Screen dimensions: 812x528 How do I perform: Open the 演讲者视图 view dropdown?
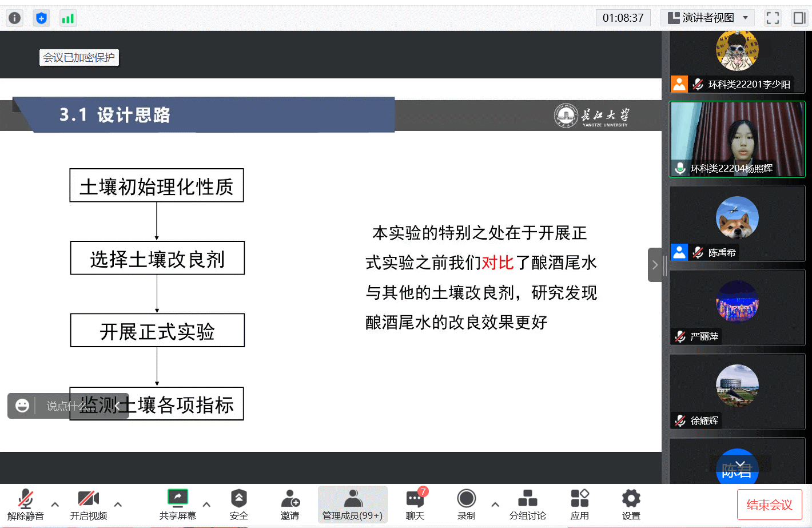click(x=708, y=18)
